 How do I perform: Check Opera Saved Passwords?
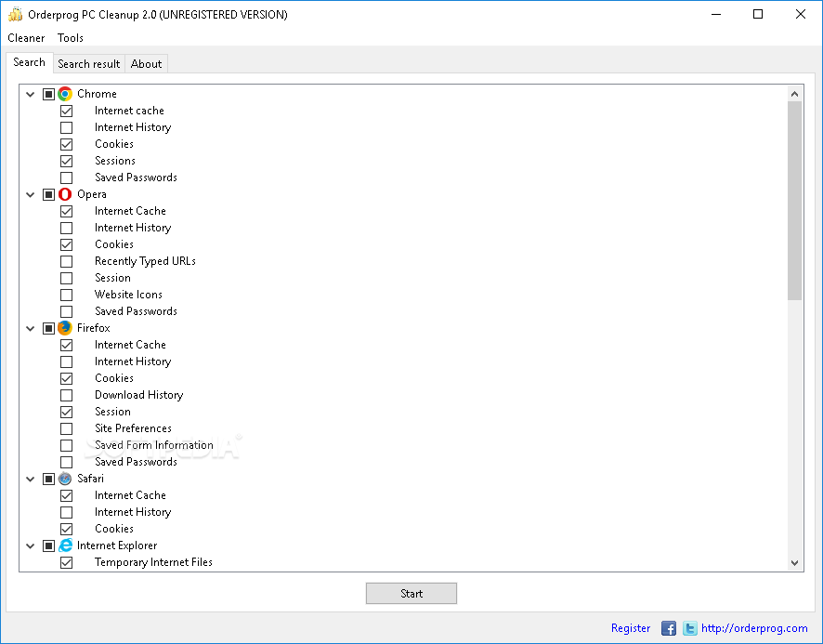pyautogui.click(x=66, y=311)
